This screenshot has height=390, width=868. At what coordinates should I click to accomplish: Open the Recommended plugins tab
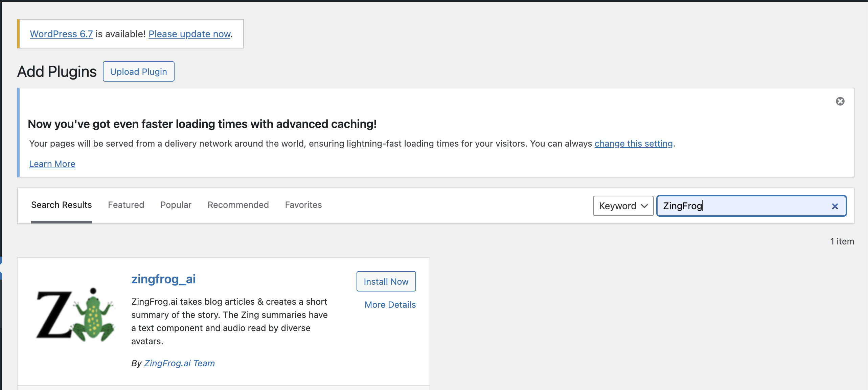click(x=238, y=205)
